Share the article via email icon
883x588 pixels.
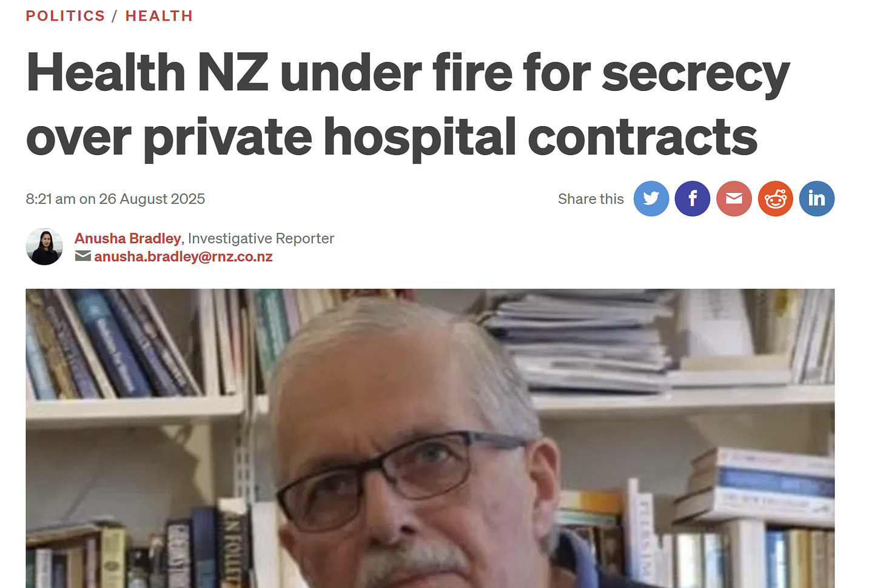click(734, 198)
